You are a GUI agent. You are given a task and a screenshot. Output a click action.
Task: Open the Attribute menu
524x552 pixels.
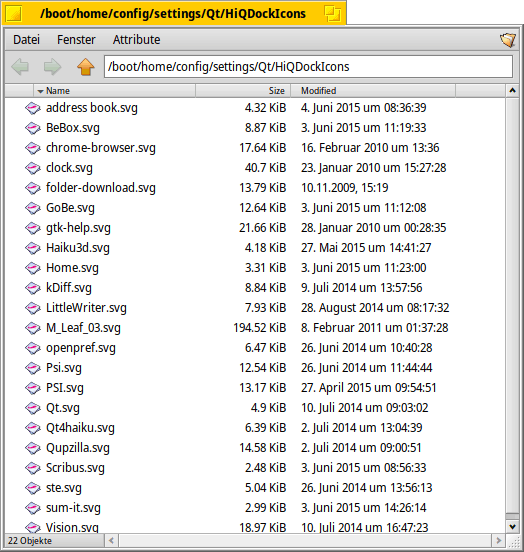tap(136, 40)
